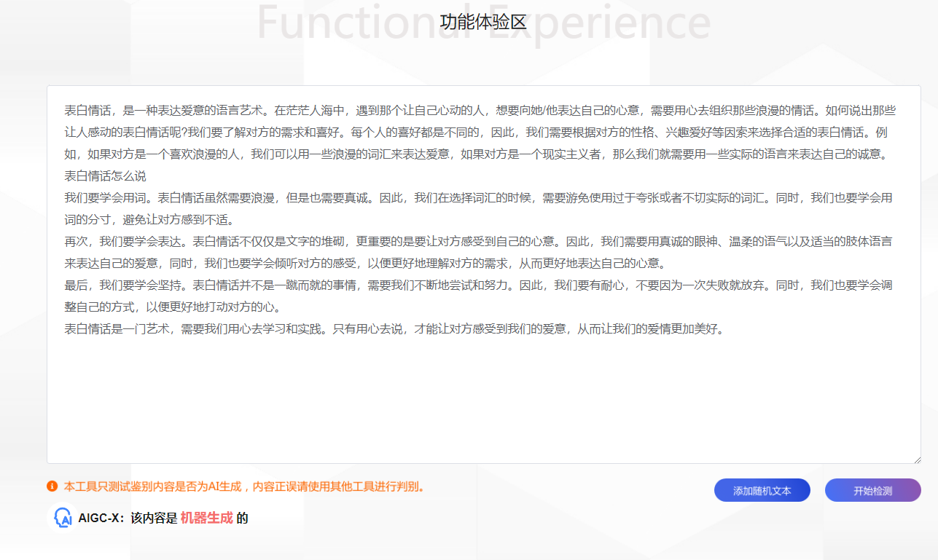Image resolution: width=938 pixels, height=560 pixels.
Task: Click the orange notice text 本工具只测试鉴别内容
Action: coord(244,486)
